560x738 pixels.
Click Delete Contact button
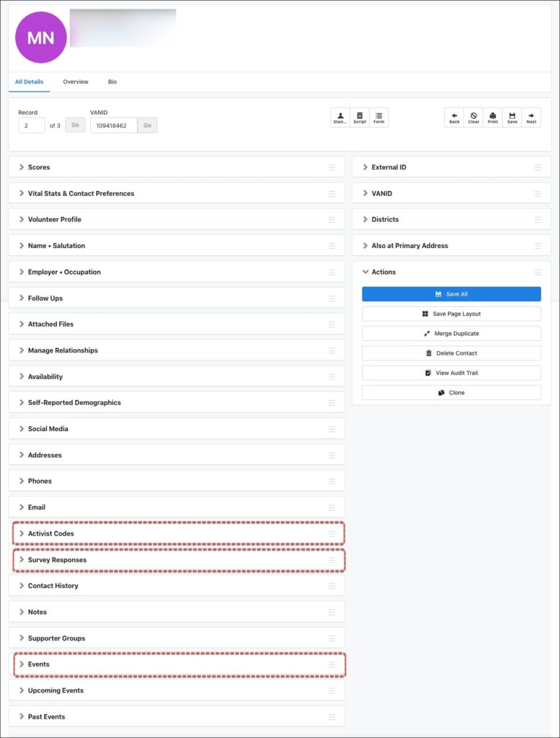(451, 353)
